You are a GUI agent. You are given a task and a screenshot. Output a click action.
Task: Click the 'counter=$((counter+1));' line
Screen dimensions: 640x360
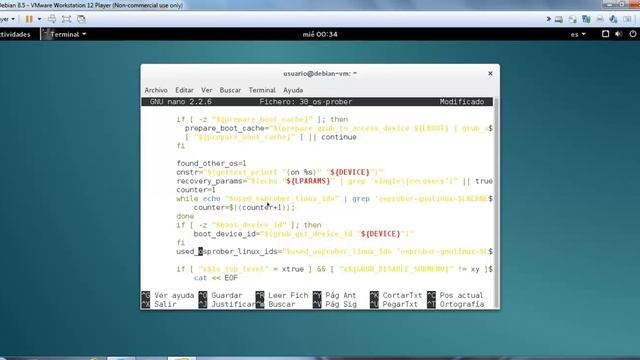coord(244,207)
